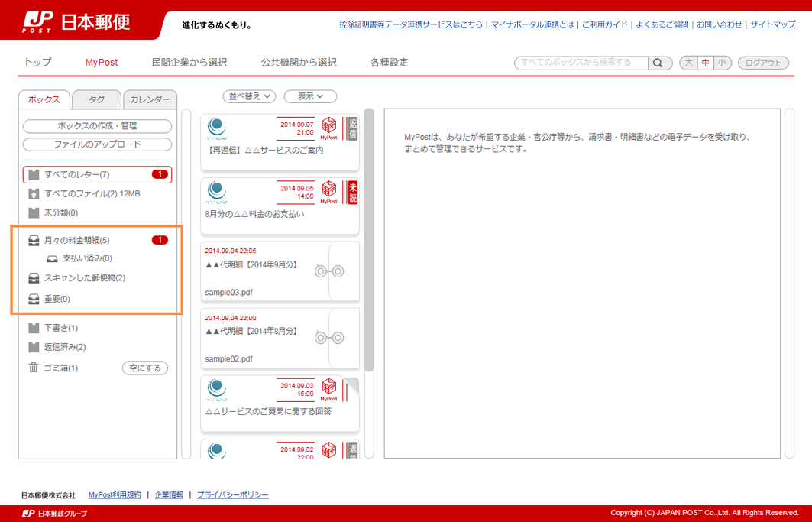The width and height of the screenshot is (812, 522).
Task: Open 各種設定 settings menu
Action: pyautogui.click(x=390, y=62)
